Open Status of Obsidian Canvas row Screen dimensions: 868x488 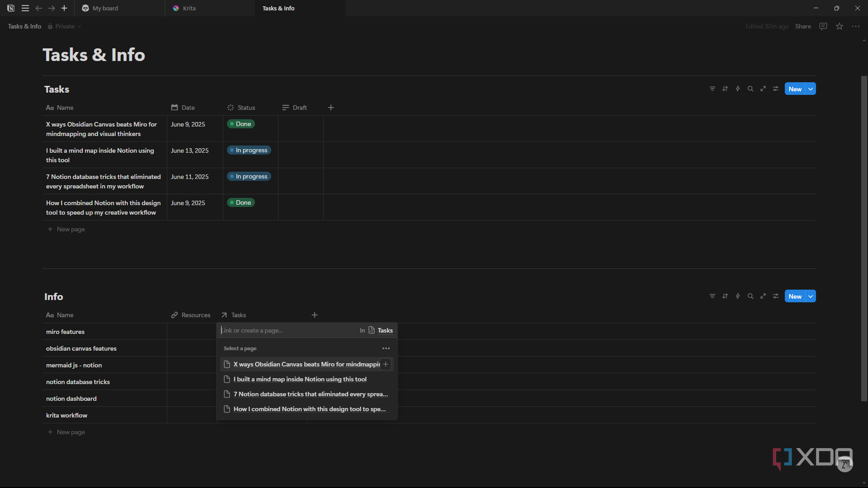241,124
